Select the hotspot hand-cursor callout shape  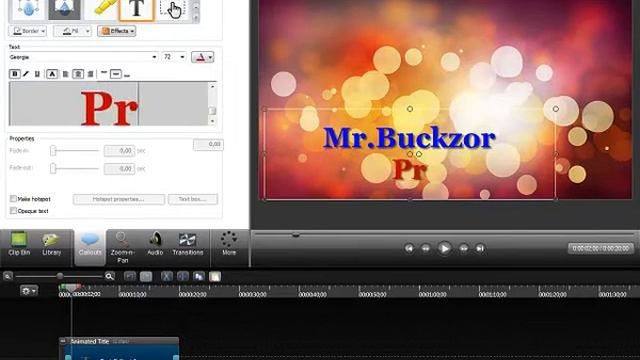click(173, 10)
